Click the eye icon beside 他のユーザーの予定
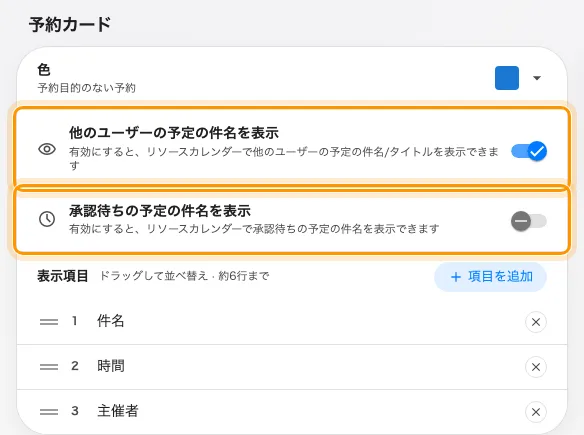This screenshot has width=584, height=435. pos(47,149)
